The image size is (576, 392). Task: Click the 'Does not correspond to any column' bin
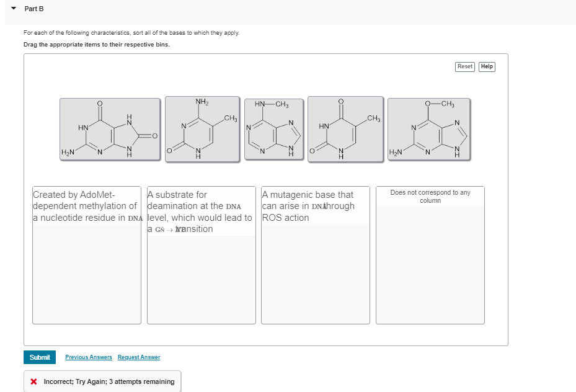[x=430, y=254]
